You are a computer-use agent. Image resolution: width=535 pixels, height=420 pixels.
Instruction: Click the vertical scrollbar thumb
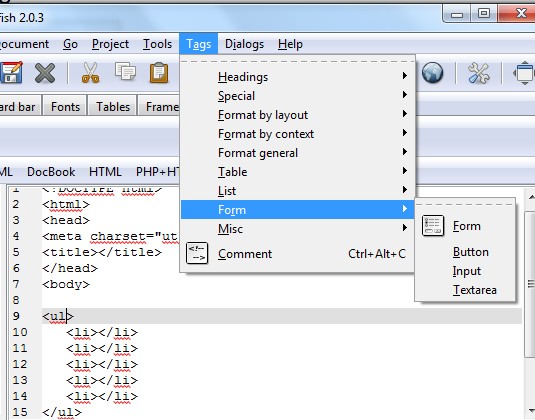point(531,284)
